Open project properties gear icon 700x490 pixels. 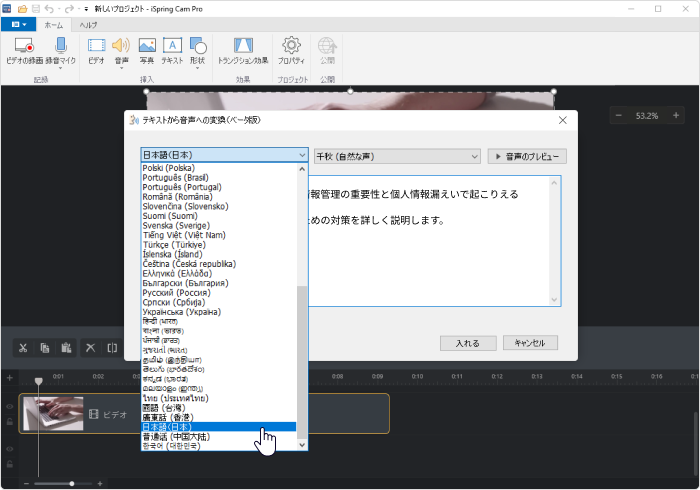click(x=291, y=45)
